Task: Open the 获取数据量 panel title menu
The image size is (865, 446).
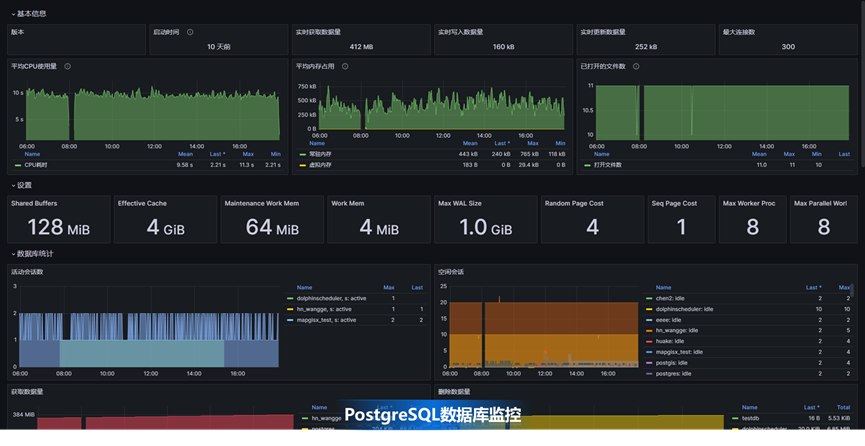Action: [27, 392]
